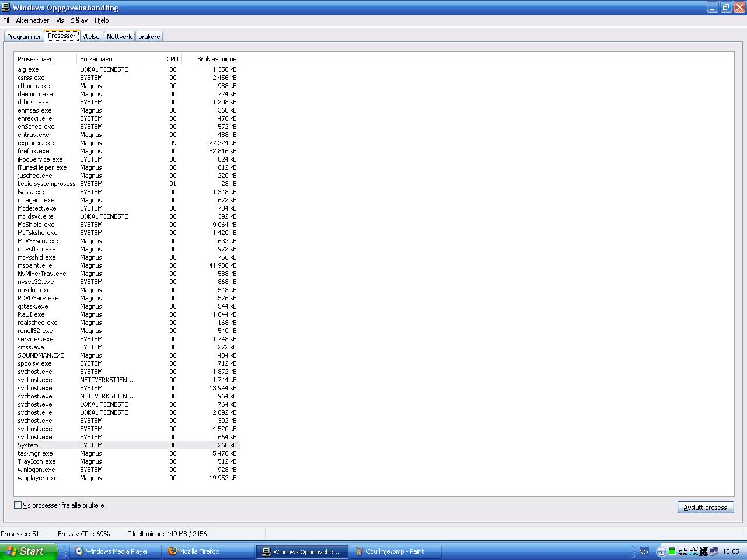This screenshot has height=560, width=747.
Task: Switch to Cpu linje.bmp Paint taskbar button
Action: click(396, 551)
